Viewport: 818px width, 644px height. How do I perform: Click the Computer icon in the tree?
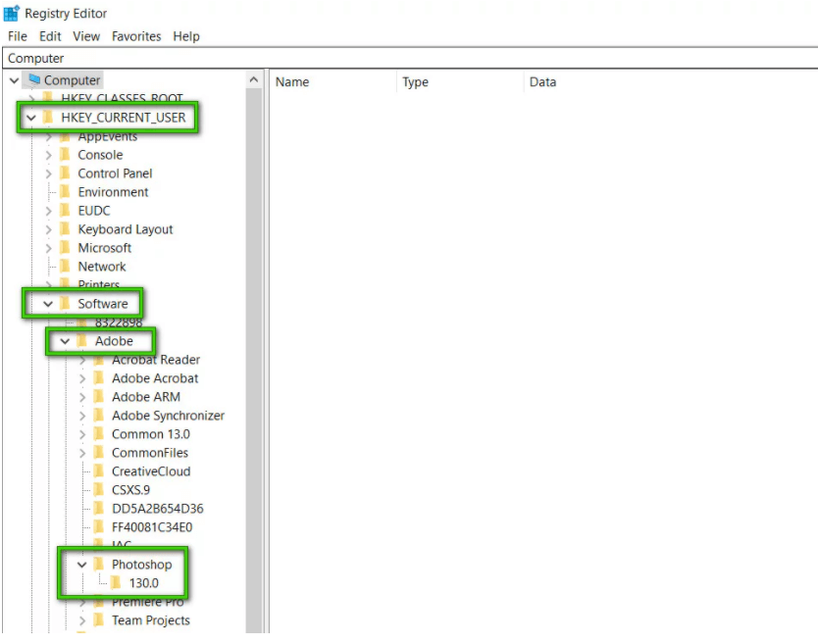click(x=34, y=79)
